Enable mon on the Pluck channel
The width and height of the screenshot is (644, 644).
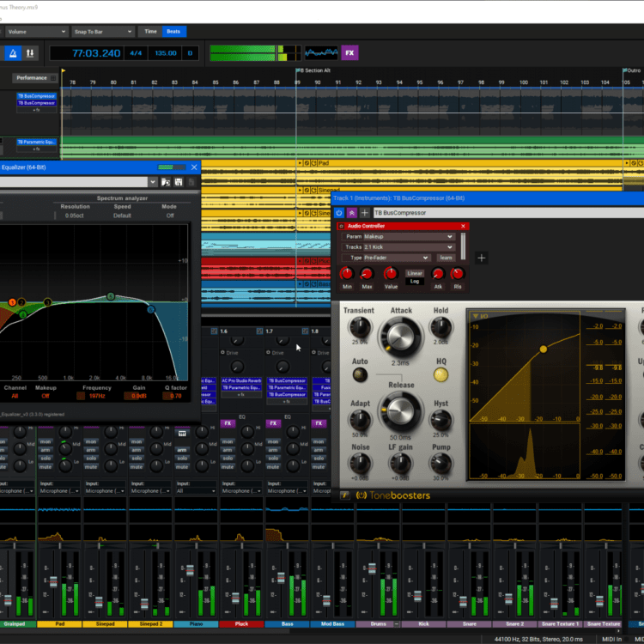[x=228, y=442]
